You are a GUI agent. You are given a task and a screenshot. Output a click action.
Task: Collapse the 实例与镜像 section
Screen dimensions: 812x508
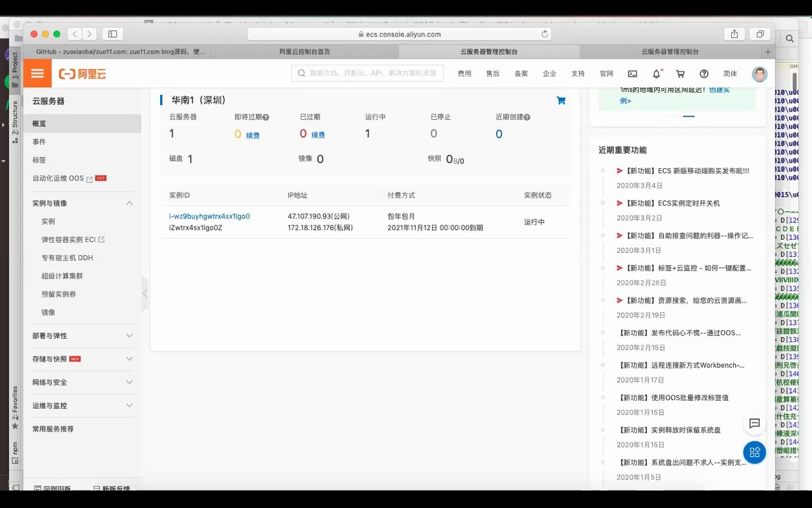click(x=130, y=203)
